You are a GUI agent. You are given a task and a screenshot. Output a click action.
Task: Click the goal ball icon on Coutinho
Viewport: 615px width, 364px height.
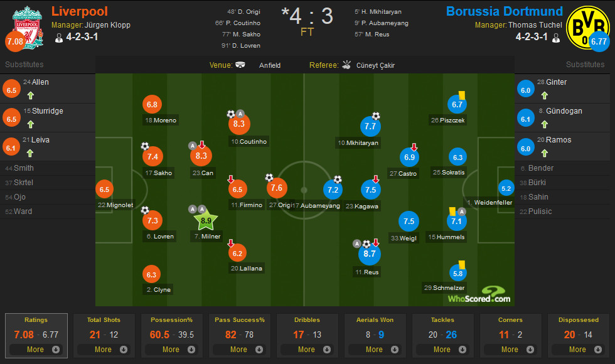click(231, 114)
